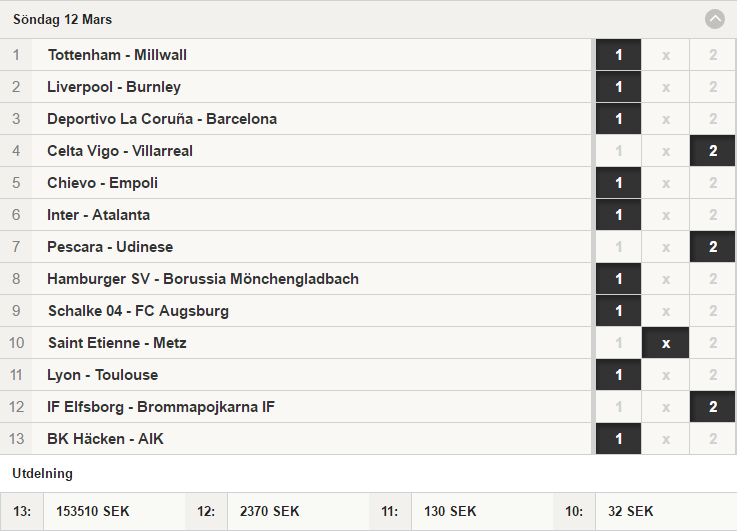Pick 2 for Hamburger SV - Mönchengladbach
Viewport: 739px width, 531px height.
click(713, 279)
